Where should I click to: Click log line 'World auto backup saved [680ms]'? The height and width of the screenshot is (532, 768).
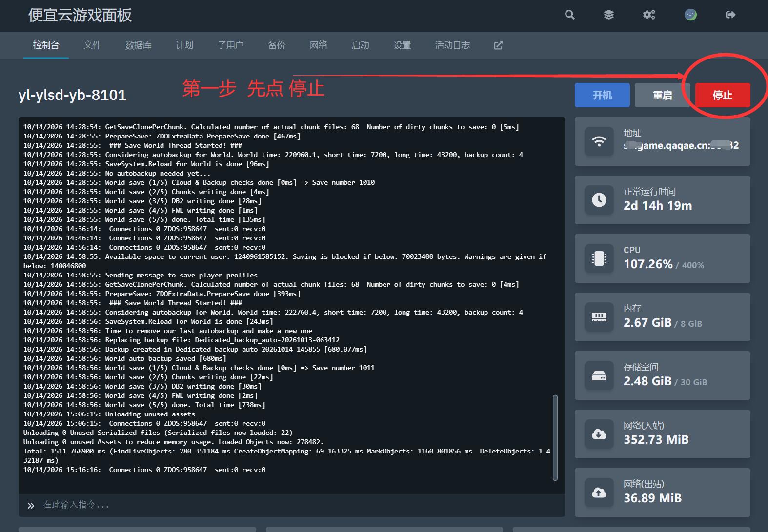(x=125, y=358)
